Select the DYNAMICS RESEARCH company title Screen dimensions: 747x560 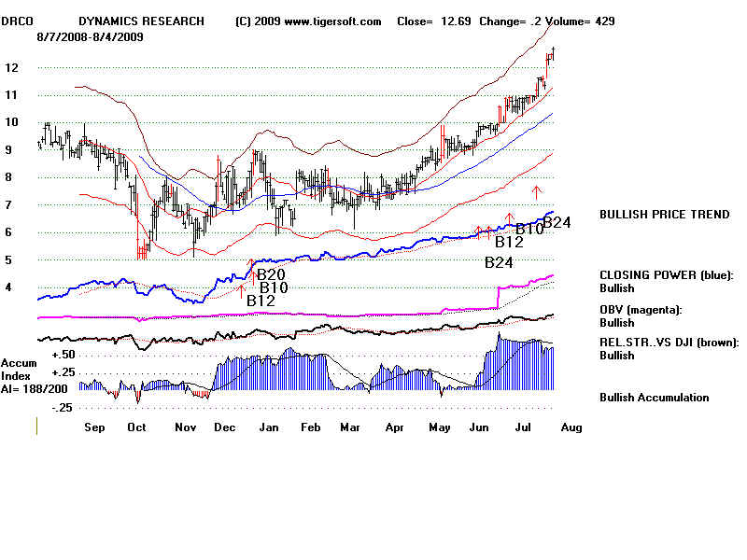coord(142,21)
